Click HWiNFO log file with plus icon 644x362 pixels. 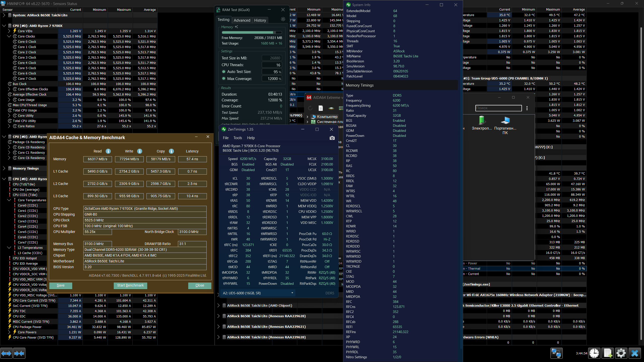point(608,353)
